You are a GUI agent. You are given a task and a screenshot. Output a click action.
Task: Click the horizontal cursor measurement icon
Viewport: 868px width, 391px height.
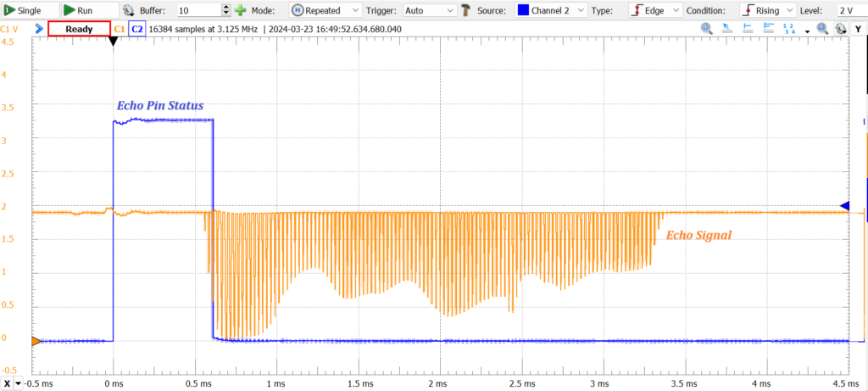[746, 29]
